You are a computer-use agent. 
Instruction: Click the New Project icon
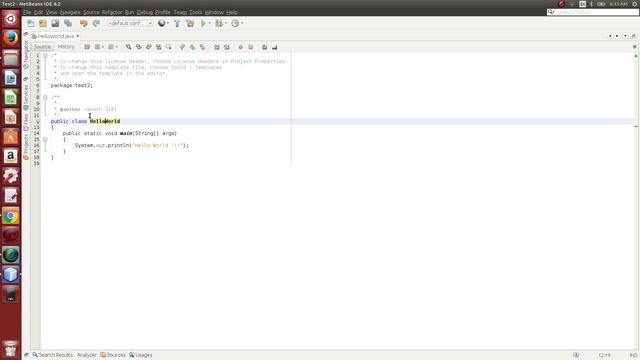43,23
